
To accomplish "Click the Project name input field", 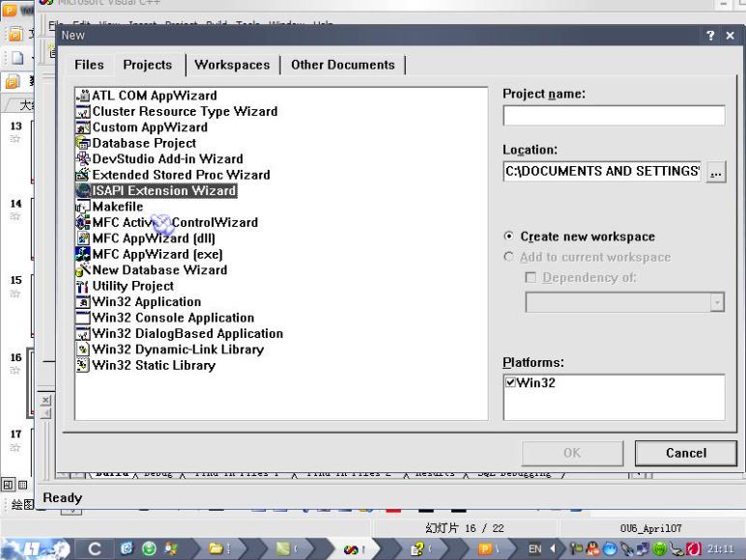I will [x=615, y=116].
